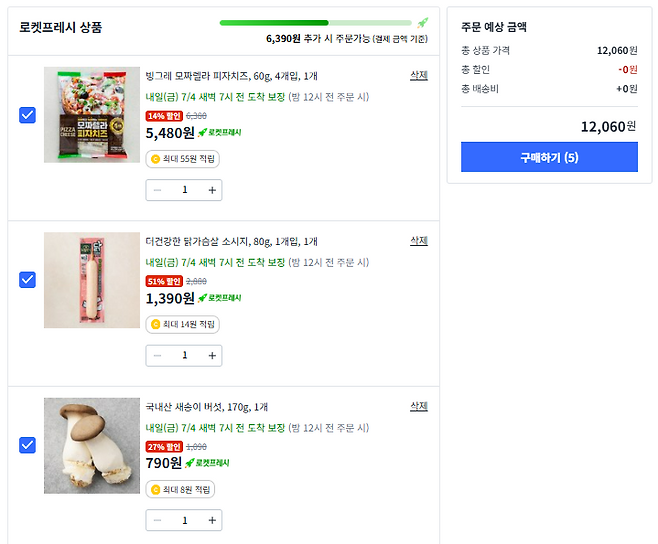Increase king oyster mushroom quantity

[212, 520]
